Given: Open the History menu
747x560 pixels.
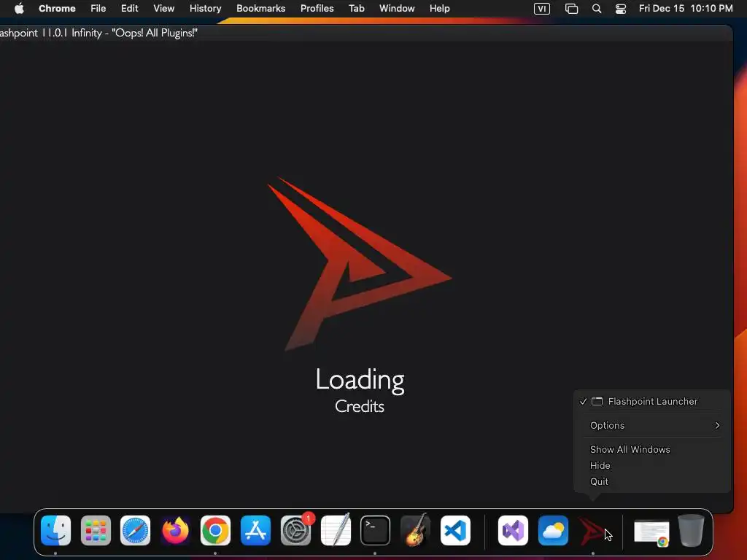Looking at the screenshot, I should coord(205,9).
